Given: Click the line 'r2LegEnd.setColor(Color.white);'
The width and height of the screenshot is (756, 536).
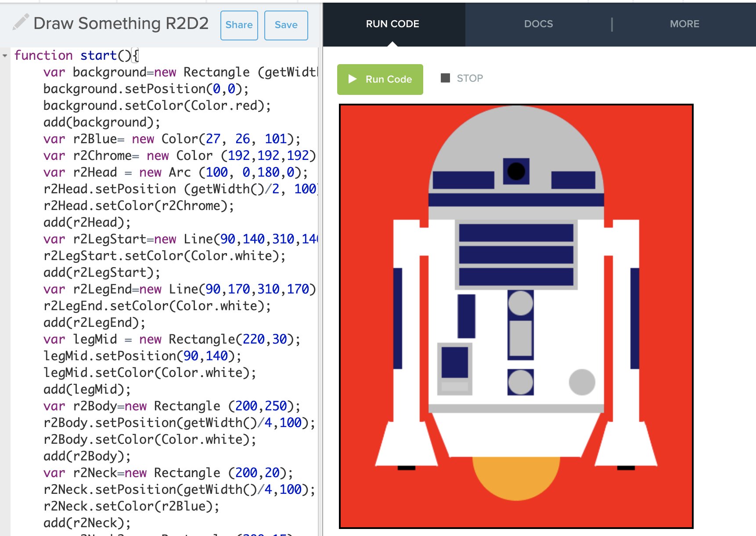Looking at the screenshot, I should pyautogui.click(x=157, y=306).
